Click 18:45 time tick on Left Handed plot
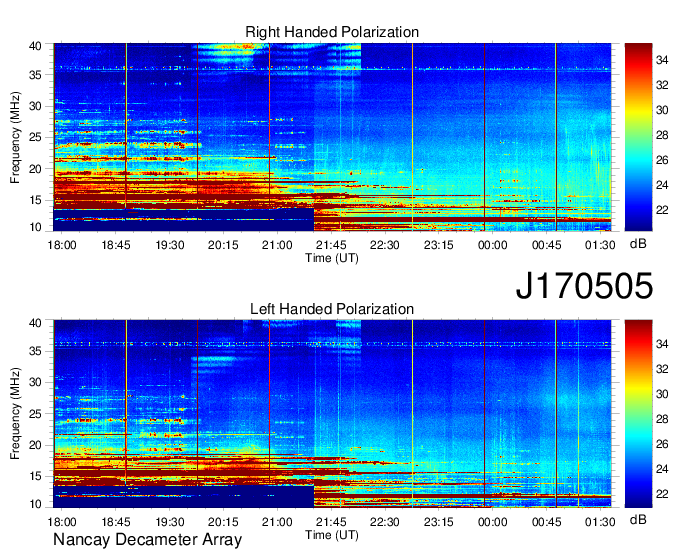The height and width of the screenshot is (552, 680). pyautogui.click(x=116, y=522)
